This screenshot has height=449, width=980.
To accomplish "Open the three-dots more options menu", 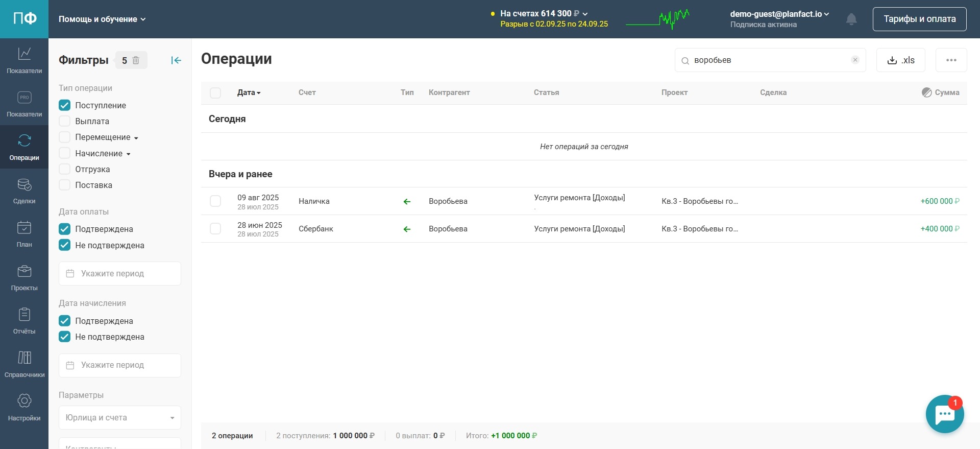I will point(951,60).
